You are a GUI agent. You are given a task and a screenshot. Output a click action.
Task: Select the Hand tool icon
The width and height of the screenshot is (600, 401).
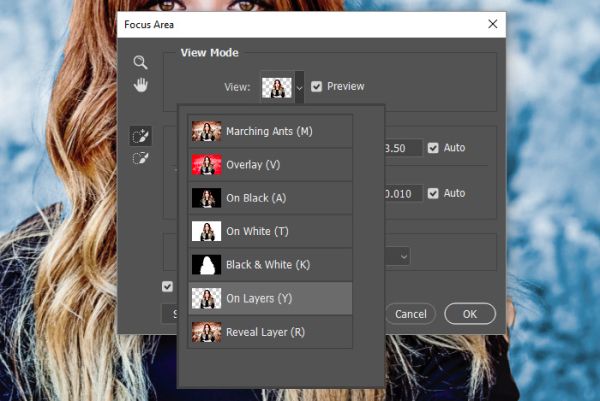[x=140, y=85]
